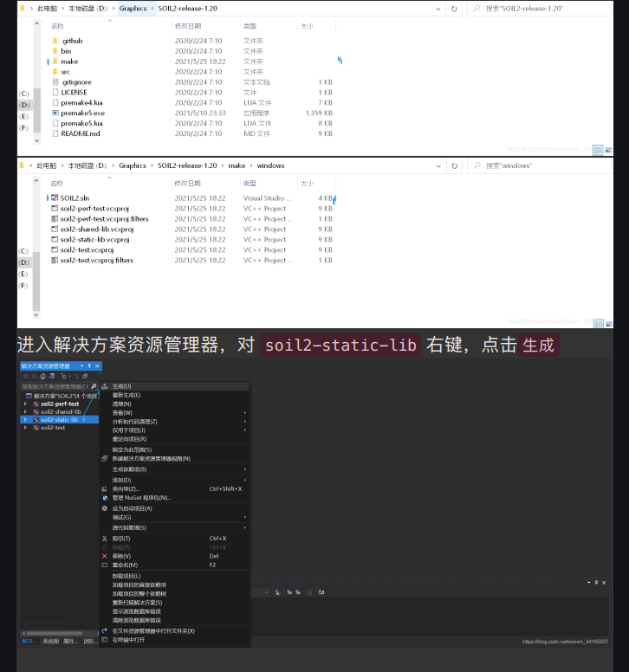Open the make folder in top Explorer window
629x672 pixels.
(69, 61)
